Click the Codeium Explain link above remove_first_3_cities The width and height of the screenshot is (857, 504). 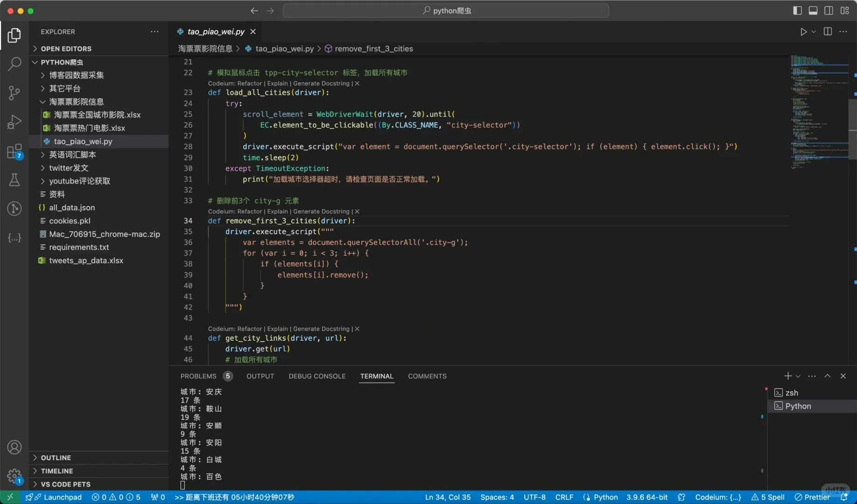coord(278,211)
